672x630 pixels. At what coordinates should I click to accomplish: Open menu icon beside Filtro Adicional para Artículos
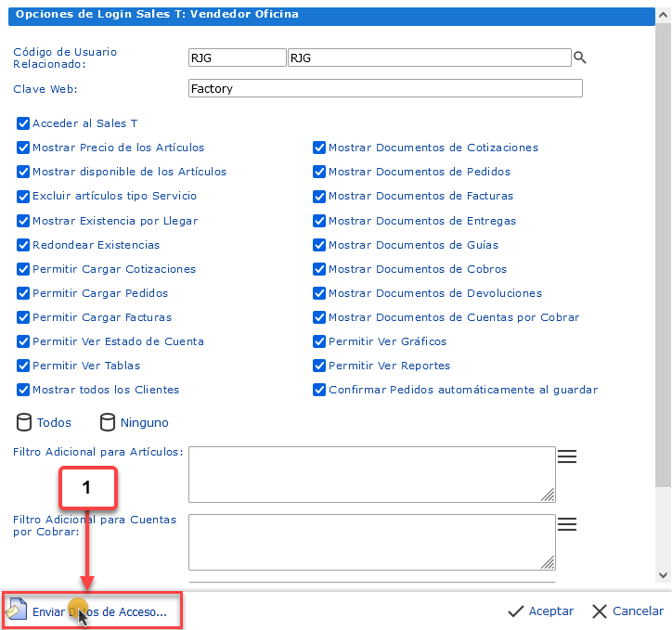pyautogui.click(x=566, y=456)
